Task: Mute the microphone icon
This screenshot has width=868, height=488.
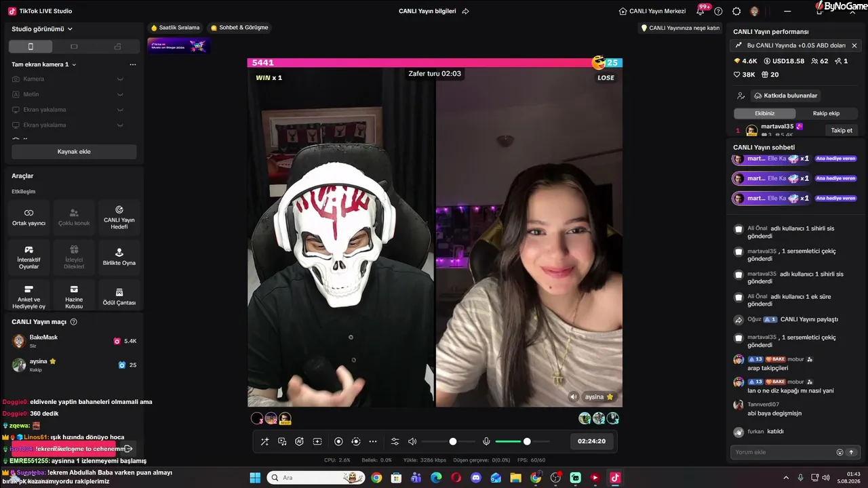Action: coord(486,441)
